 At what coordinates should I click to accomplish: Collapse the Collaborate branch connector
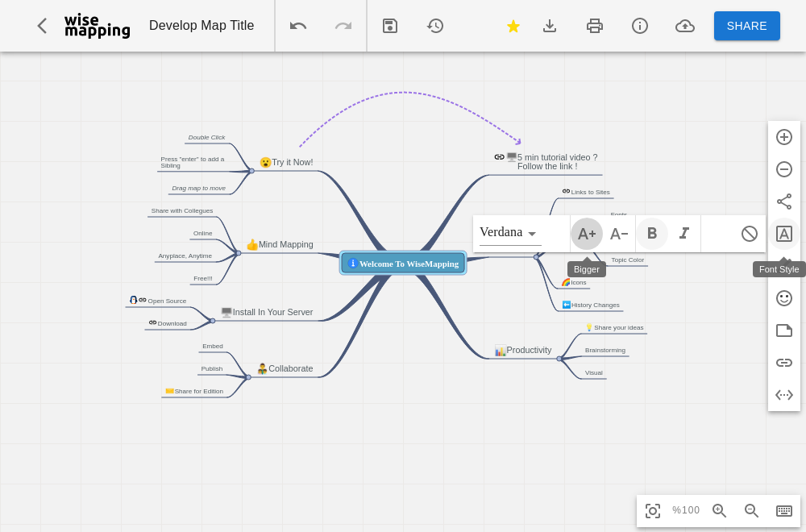[248, 377]
